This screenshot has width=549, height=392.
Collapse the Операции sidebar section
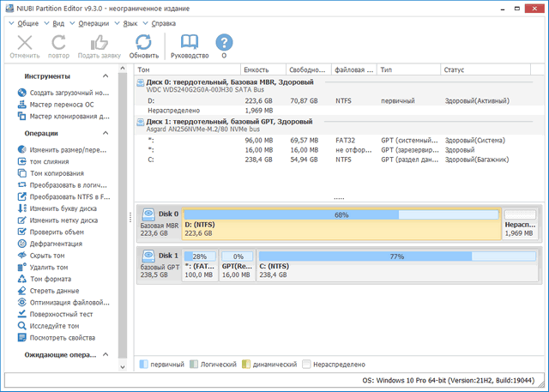tap(106, 133)
